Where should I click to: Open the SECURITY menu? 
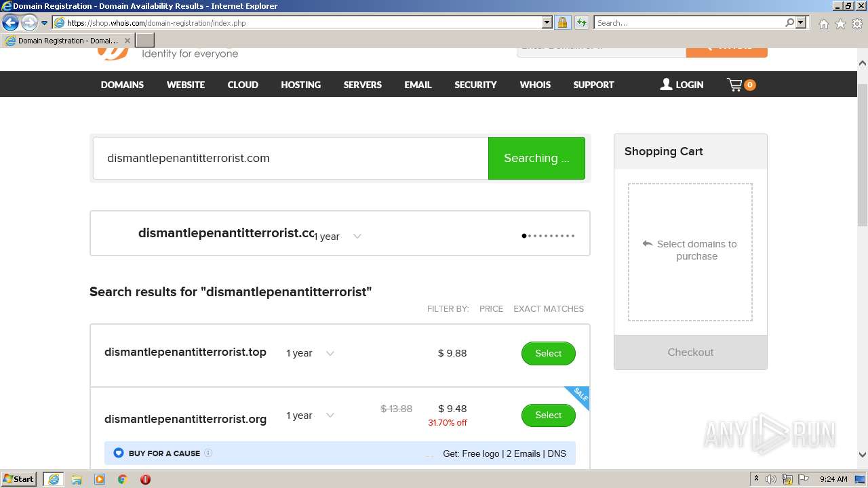pos(475,85)
